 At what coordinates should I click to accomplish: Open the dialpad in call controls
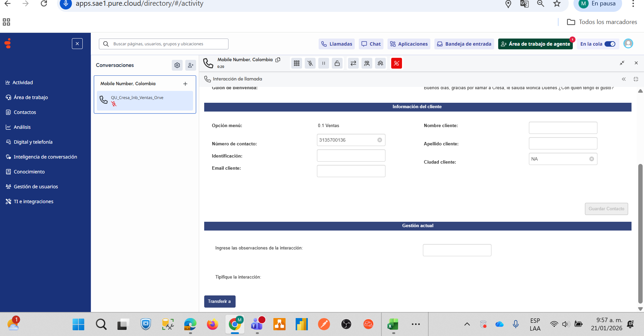[297, 63]
